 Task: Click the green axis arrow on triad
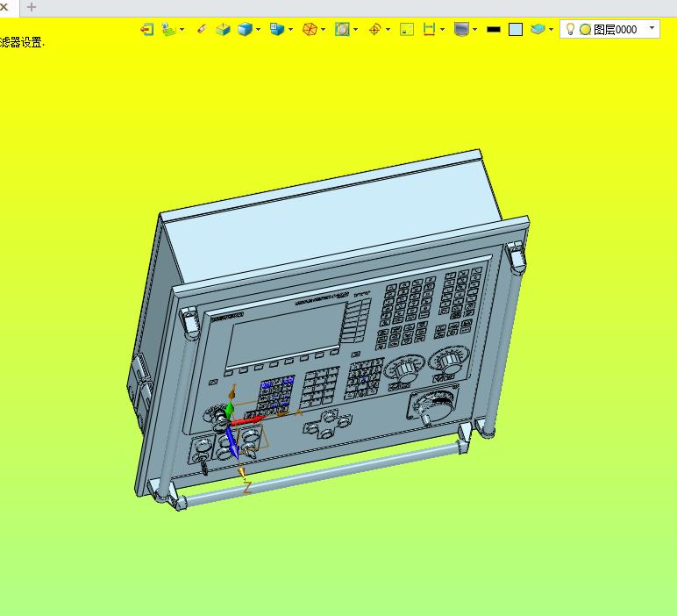coord(229,409)
